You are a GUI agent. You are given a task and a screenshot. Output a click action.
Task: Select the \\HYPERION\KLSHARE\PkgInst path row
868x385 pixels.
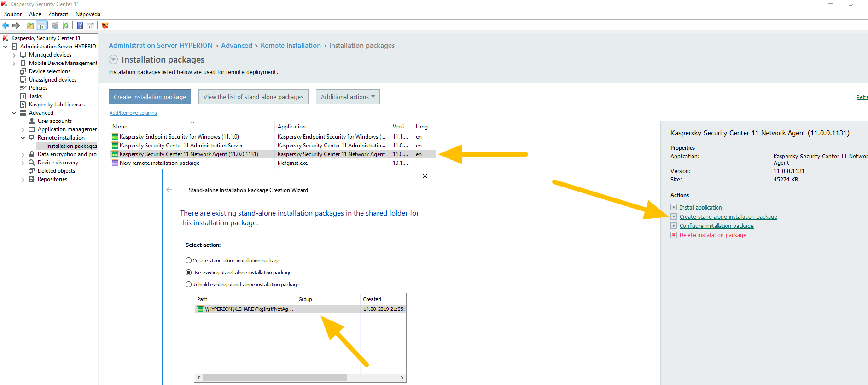click(300, 309)
